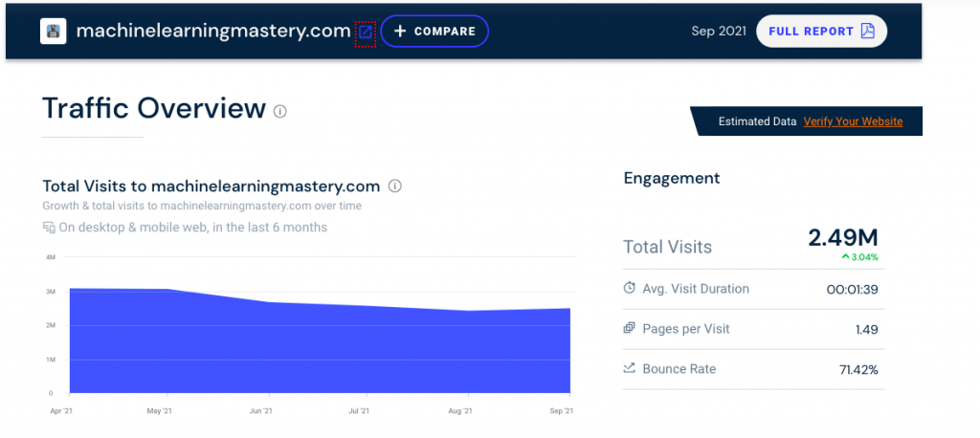The height and width of the screenshot is (438, 980).
Task: Click the 2.49M total visits value
Action: (x=843, y=237)
